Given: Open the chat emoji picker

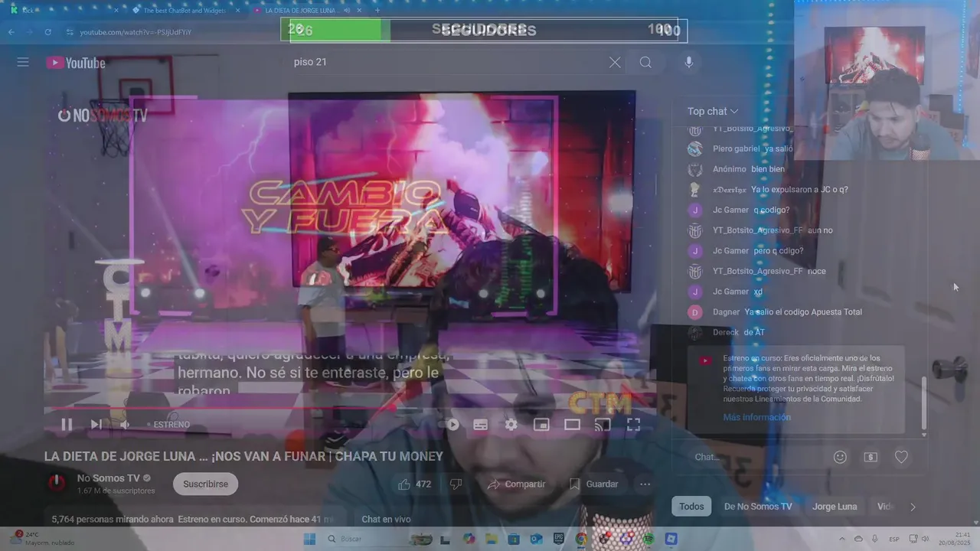Looking at the screenshot, I should pos(840,457).
